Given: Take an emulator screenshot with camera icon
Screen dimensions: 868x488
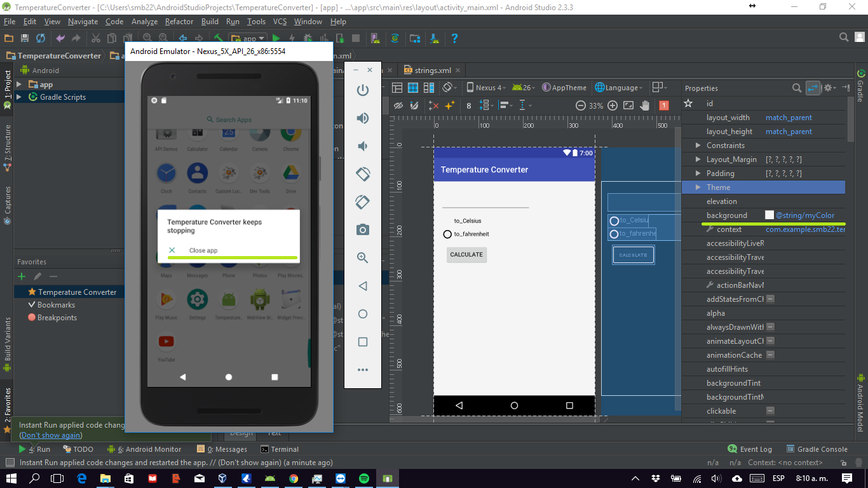Looking at the screenshot, I should click(x=363, y=230).
